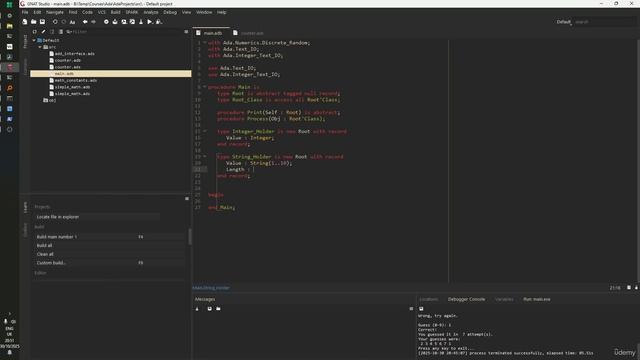Click the edit project pencil icon

tap(43, 31)
